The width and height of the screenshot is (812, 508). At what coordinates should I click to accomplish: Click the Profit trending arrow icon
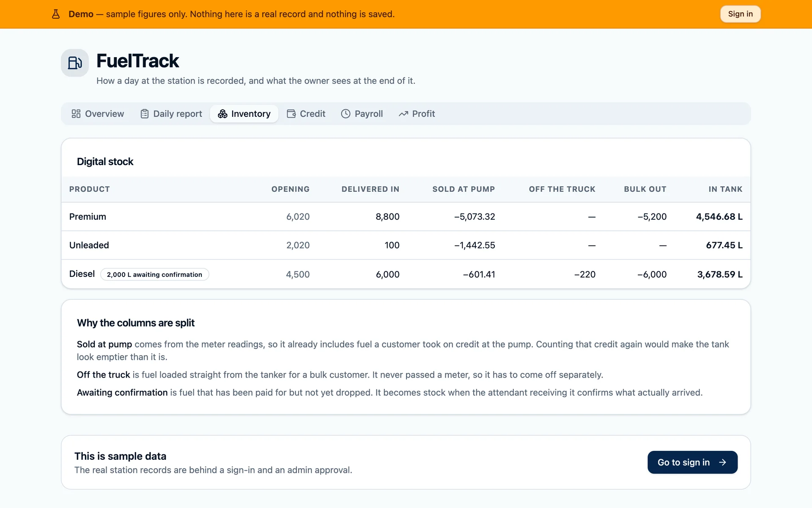[x=403, y=114]
